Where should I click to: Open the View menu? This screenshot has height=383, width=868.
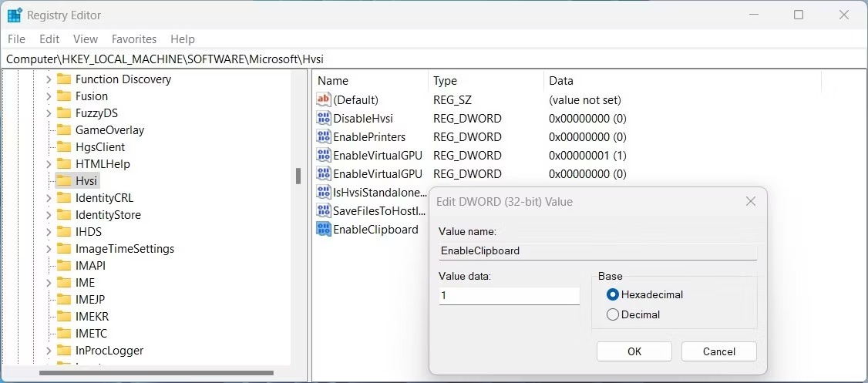click(86, 39)
